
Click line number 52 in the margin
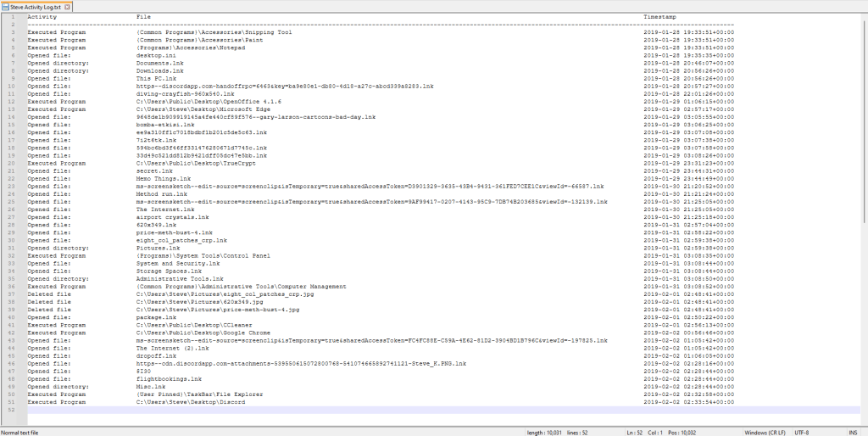[x=14, y=410]
